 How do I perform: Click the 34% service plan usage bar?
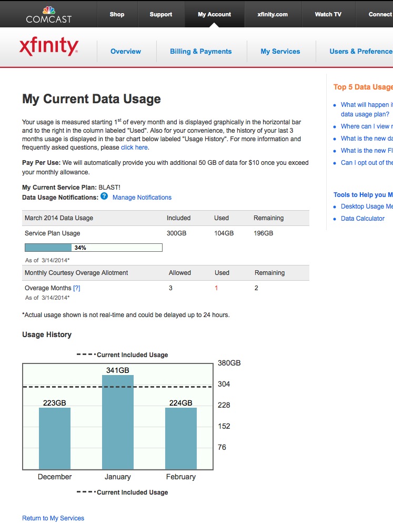pyautogui.click(x=94, y=248)
